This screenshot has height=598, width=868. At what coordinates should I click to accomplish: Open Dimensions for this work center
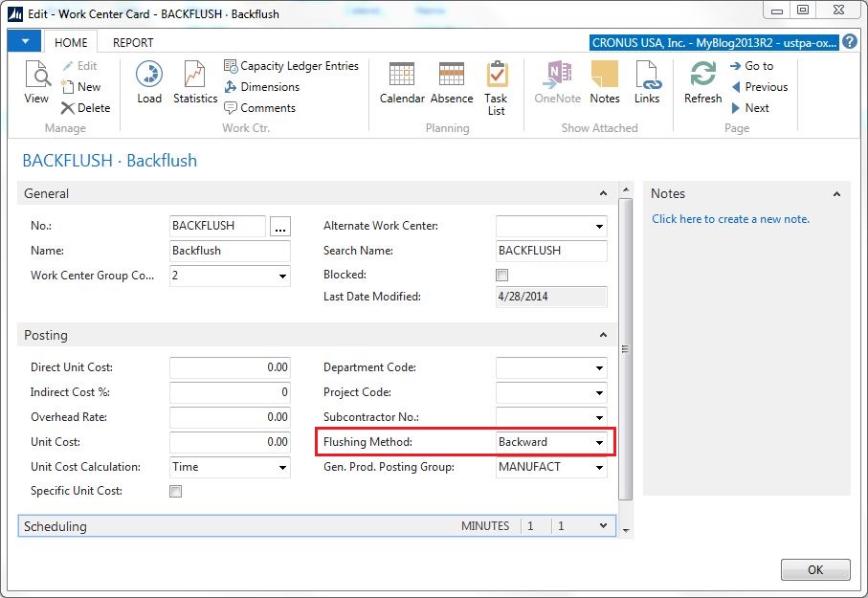(x=262, y=87)
